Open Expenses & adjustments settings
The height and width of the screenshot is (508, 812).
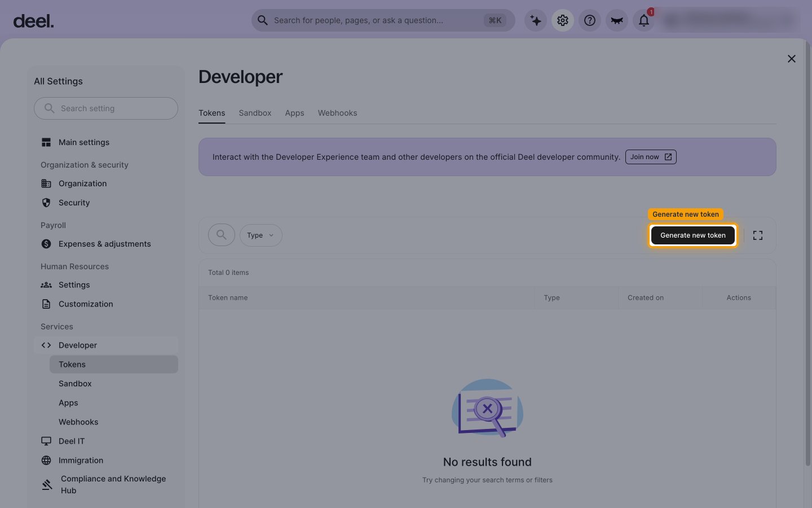[x=106, y=244]
